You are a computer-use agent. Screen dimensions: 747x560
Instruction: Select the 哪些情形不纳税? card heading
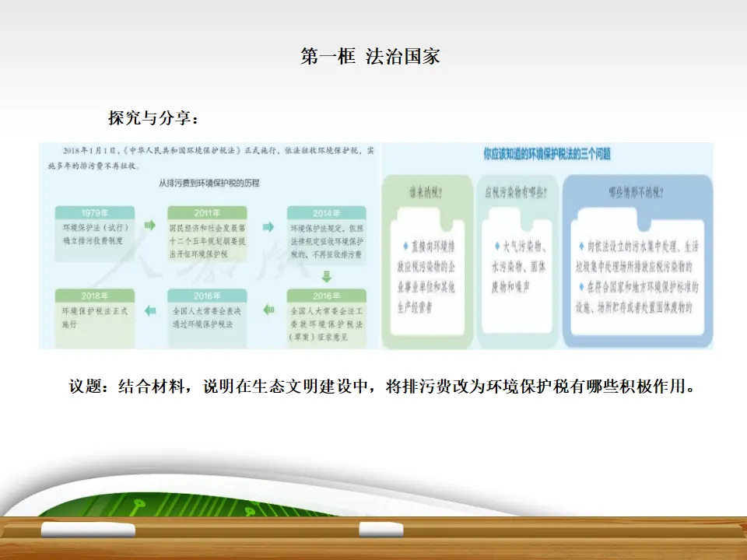[636, 192]
